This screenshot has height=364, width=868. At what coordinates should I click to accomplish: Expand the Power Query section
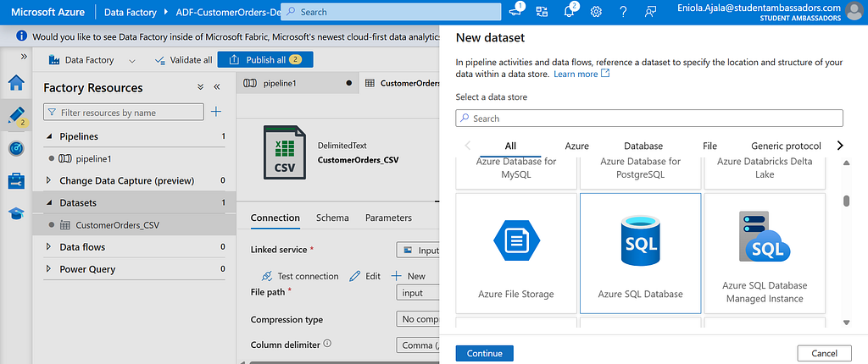click(x=48, y=269)
